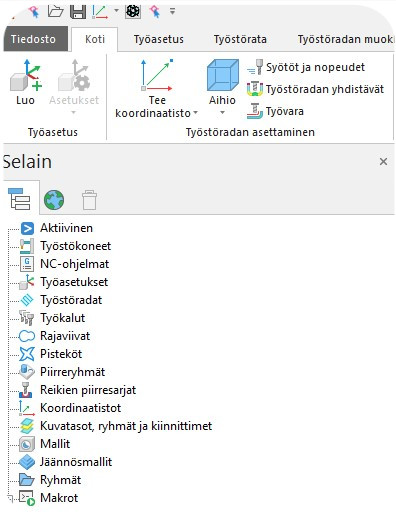This screenshot has width=396, height=523.
Task: Click the pink pin icon beside sphere
Action: (155, 12)
